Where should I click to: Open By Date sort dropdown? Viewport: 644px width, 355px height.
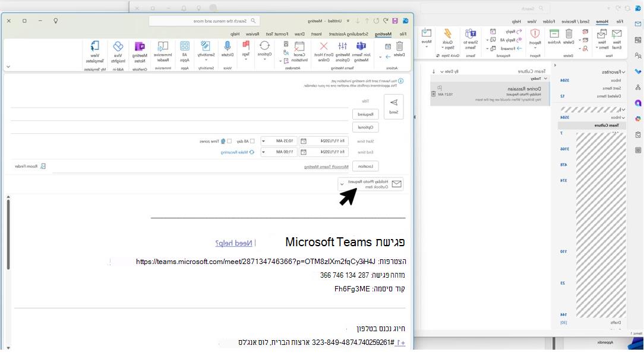click(x=449, y=71)
